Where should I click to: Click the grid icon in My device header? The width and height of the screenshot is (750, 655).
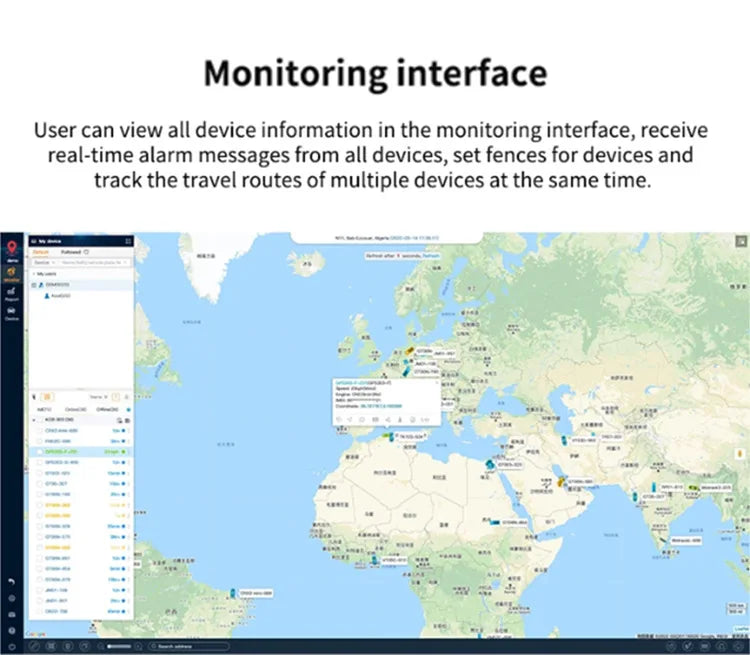pyautogui.click(x=128, y=241)
